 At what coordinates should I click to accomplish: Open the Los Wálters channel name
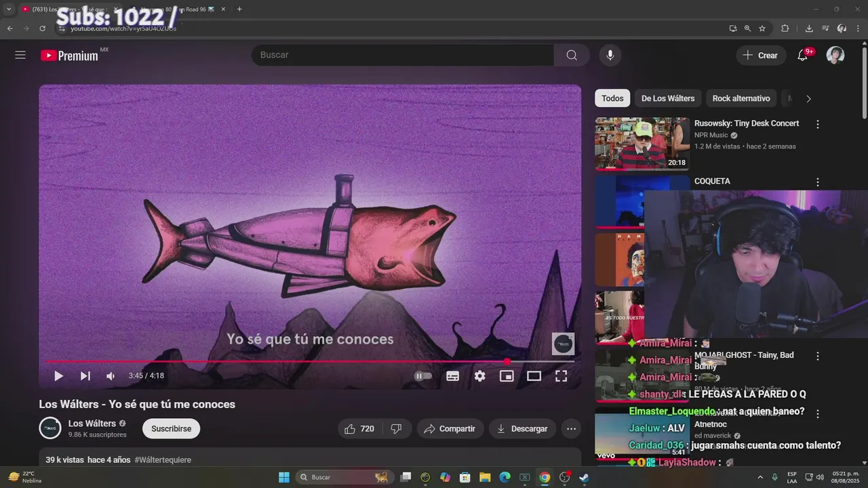coord(92,424)
